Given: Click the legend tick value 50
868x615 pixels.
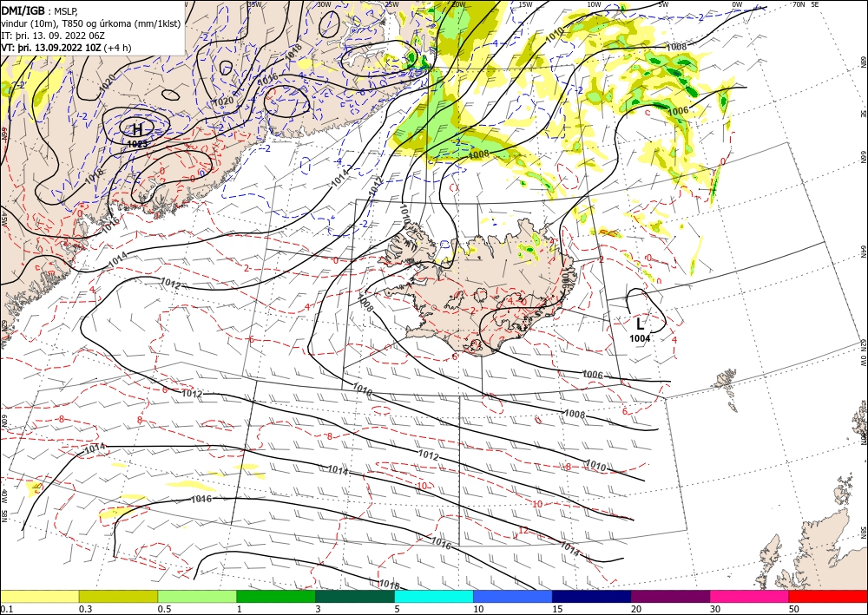Looking at the screenshot, I should [794, 609].
